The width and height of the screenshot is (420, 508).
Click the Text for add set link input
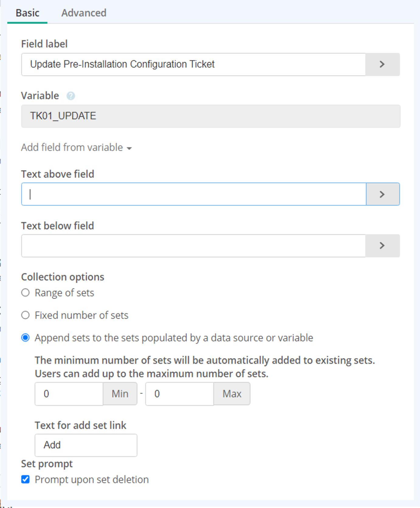[x=86, y=445]
